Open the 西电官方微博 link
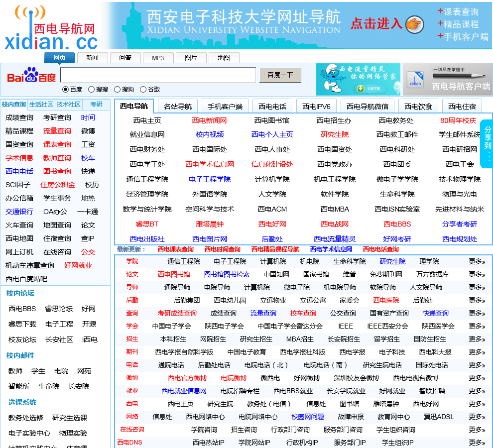 [187, 378]
